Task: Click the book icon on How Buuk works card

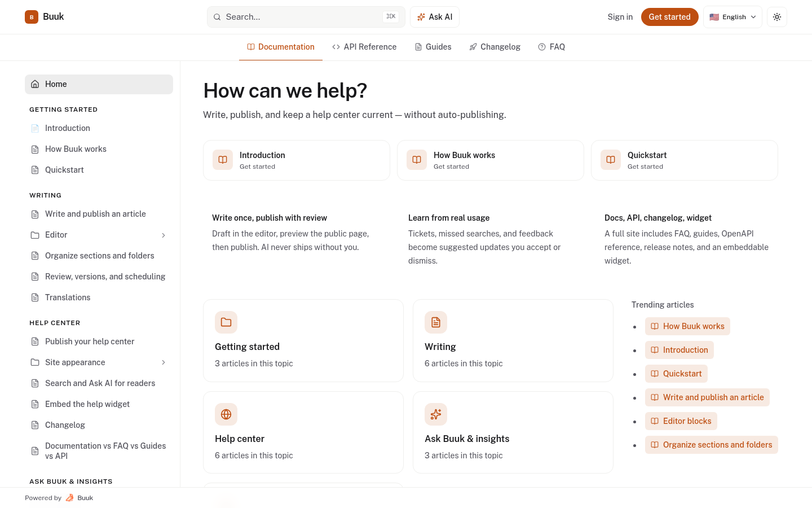Action: tap(417, 160)
